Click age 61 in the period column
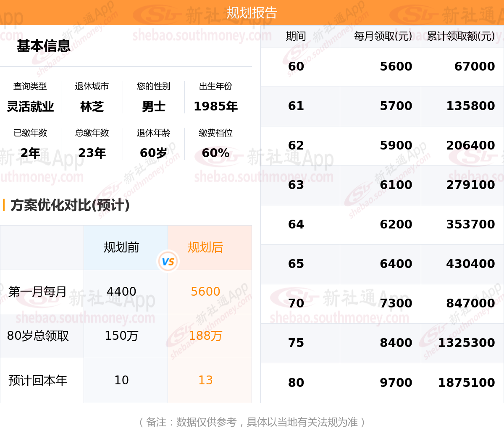The image size is (504, 428). pyautogui.click(x=296, y=106)
